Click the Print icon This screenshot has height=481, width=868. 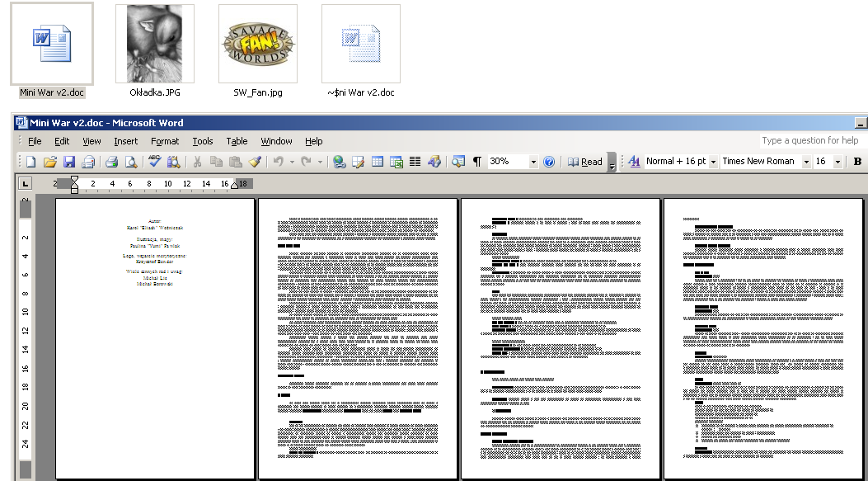coord(111,162)
